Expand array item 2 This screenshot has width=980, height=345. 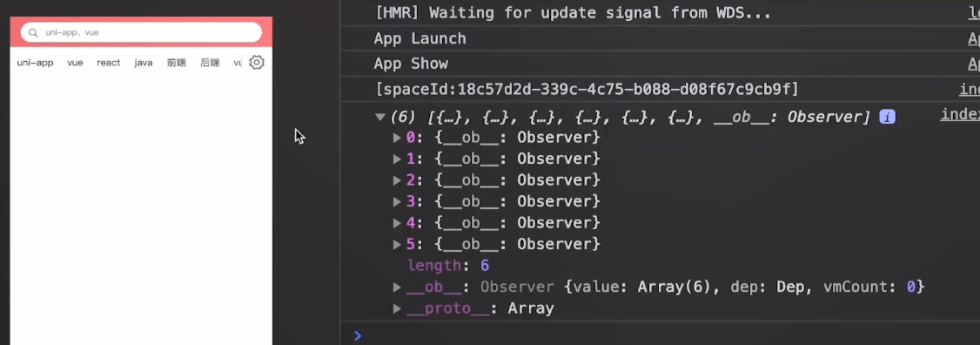[397, 179]
